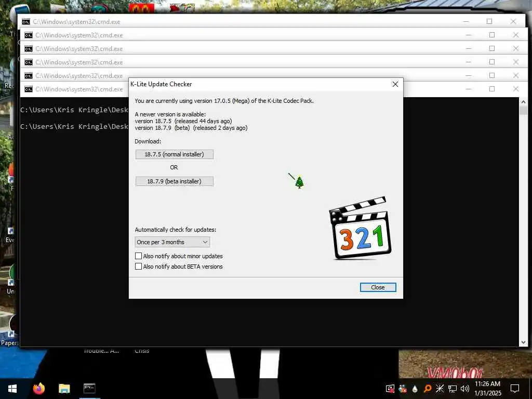Click the white starburst tray icon
Image resolution: width=532 pixels, height=399 pixels.
point(440,389)
